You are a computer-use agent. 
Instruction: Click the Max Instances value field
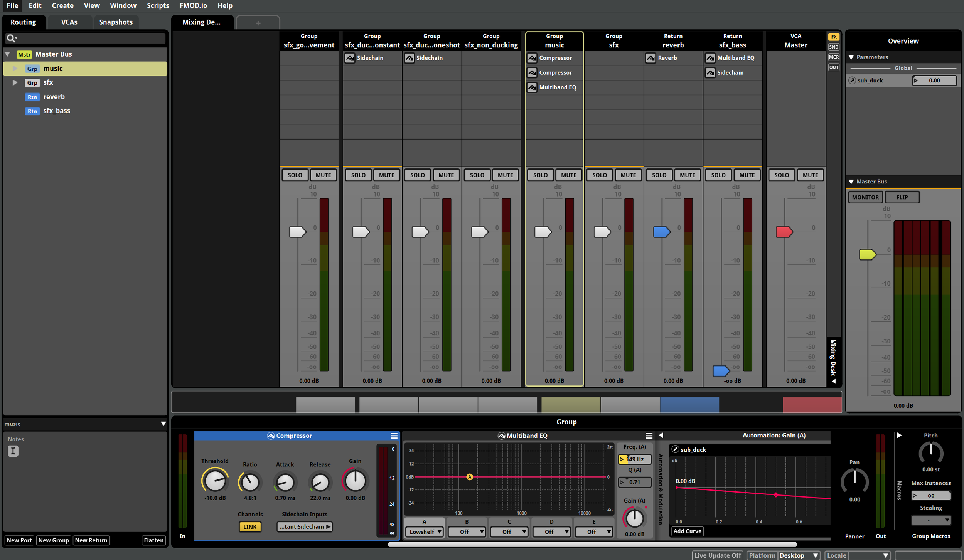(930, 496)
